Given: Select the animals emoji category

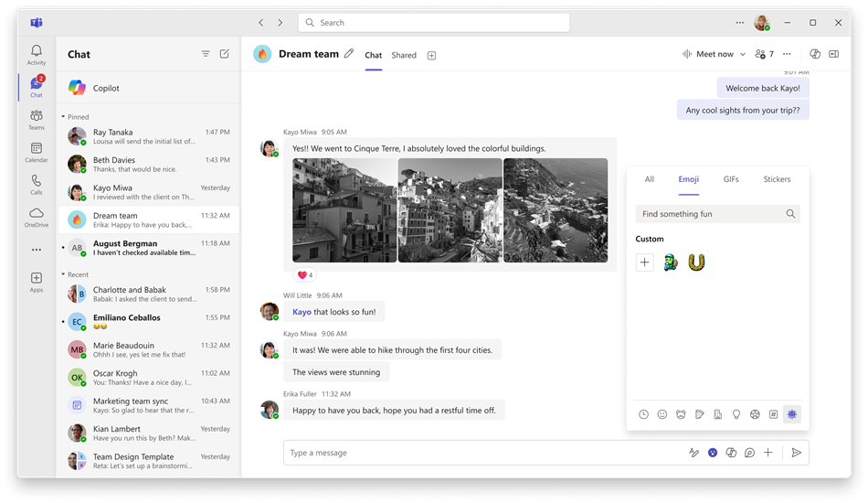Looking at the screenshot, I should [x=681, y=414].
